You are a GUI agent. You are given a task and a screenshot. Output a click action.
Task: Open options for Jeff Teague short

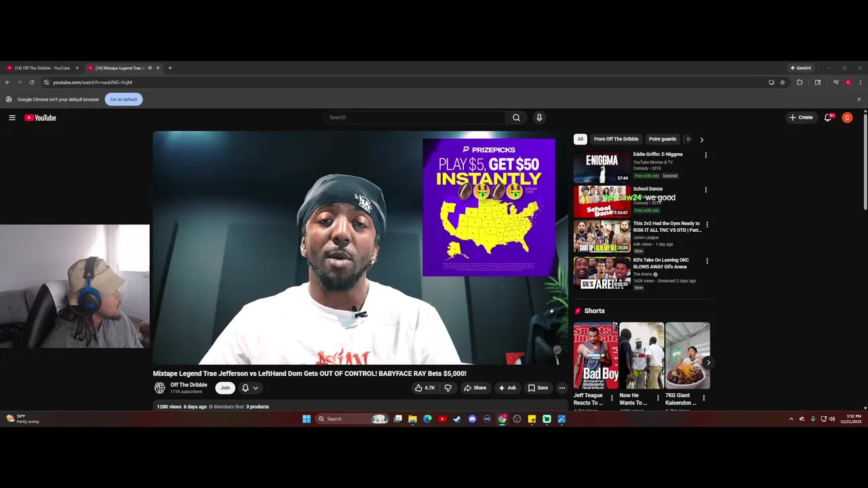coord(612,398)
